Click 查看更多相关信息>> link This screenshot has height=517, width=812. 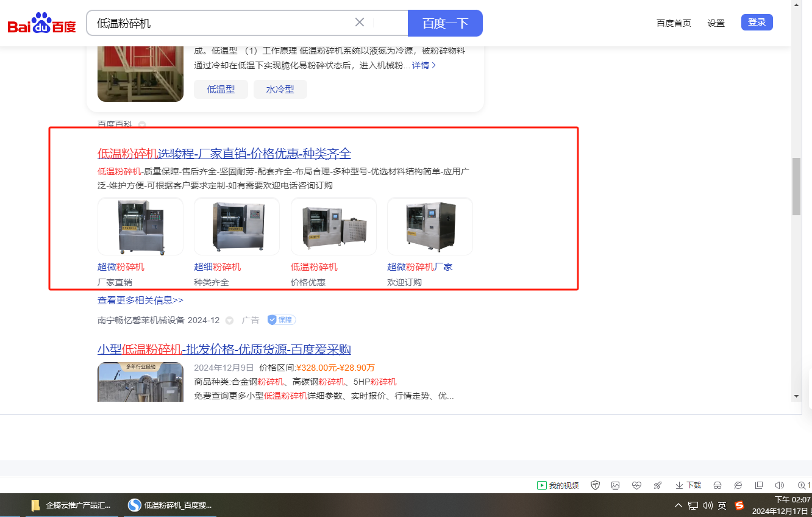(140, 300)
